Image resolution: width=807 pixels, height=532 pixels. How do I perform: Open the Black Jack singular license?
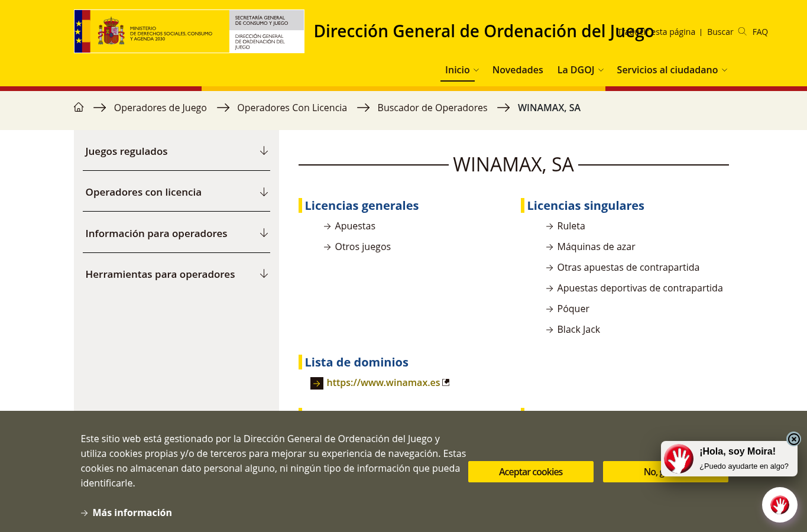[578, 329]
